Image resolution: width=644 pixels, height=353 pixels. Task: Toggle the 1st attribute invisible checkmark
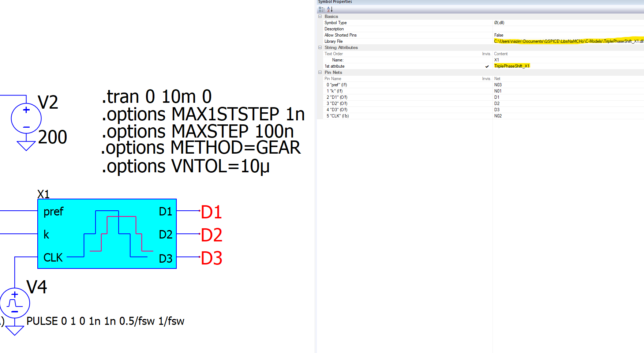[x=487, y=66]
